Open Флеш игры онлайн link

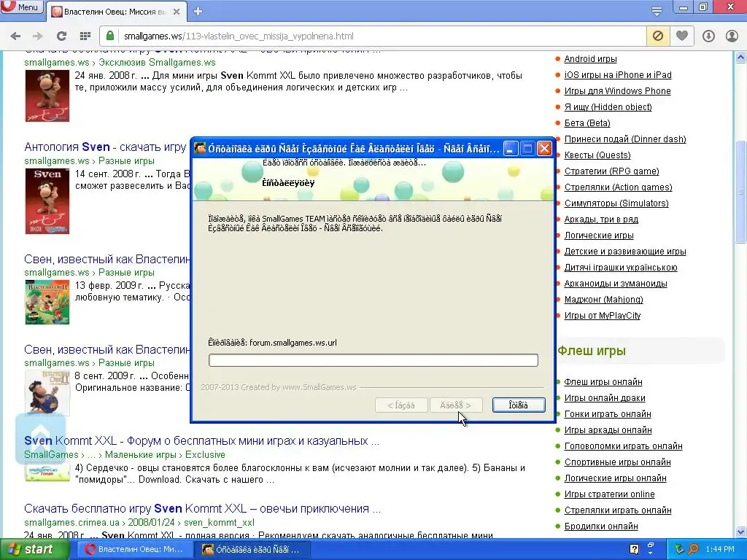pyautogui.click(x=603, y=382)
